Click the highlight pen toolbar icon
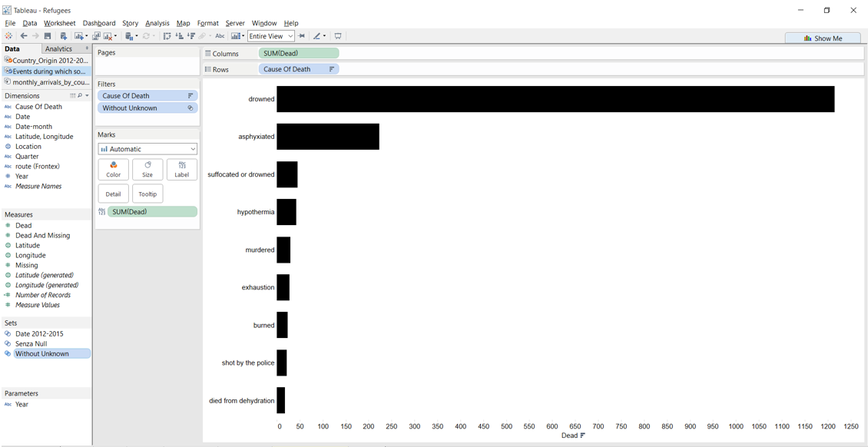The image size is (868, 447). click(317, 36)
